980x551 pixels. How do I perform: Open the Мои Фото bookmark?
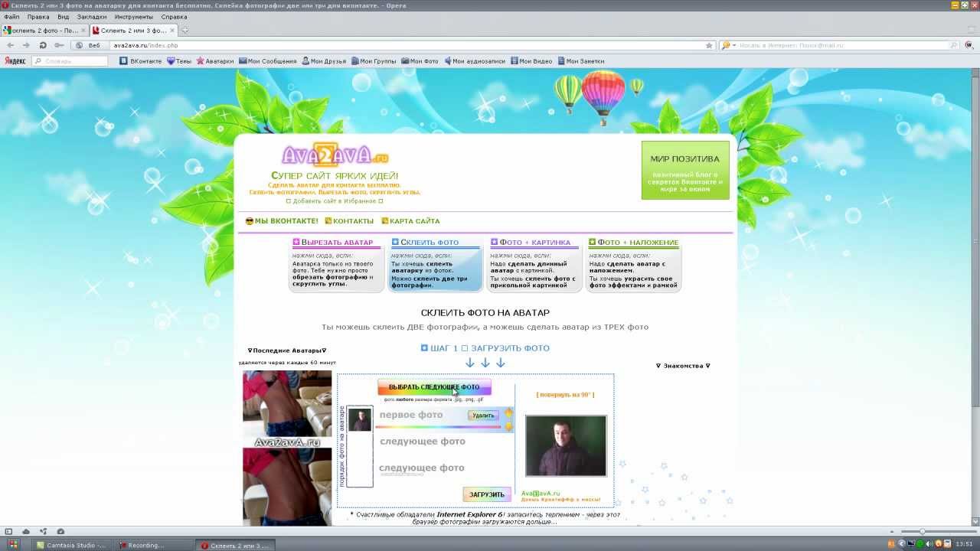coord(420,61)
